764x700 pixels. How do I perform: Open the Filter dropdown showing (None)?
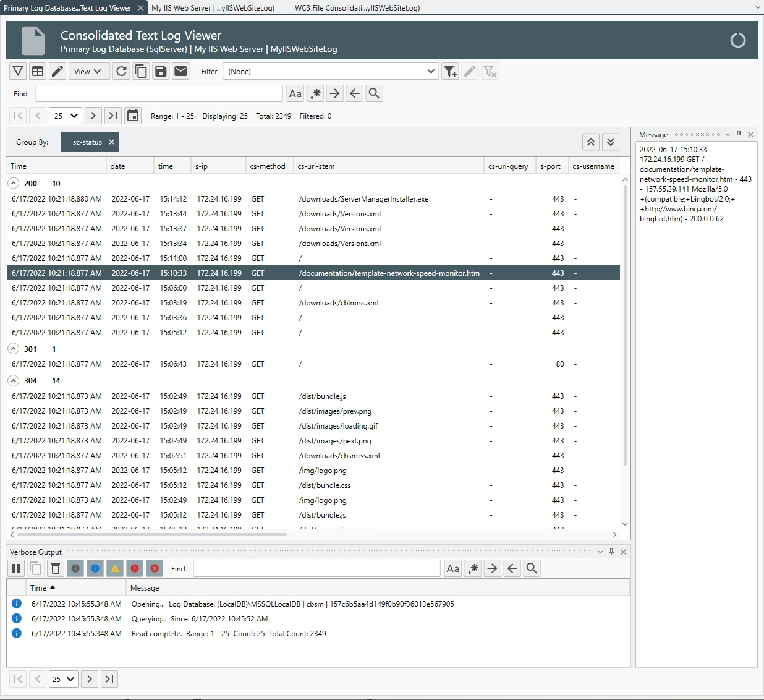(x=331, y=72)
